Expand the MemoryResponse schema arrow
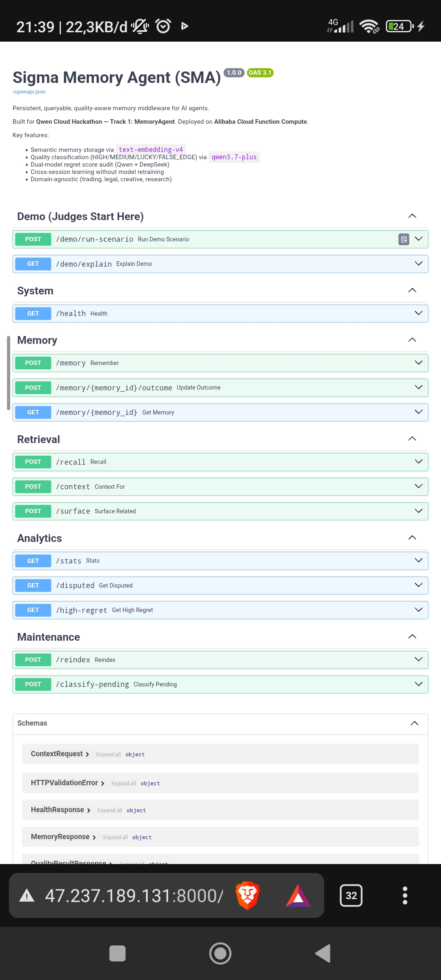Screen dimensions: 441x980 click(x=94, y=837)
